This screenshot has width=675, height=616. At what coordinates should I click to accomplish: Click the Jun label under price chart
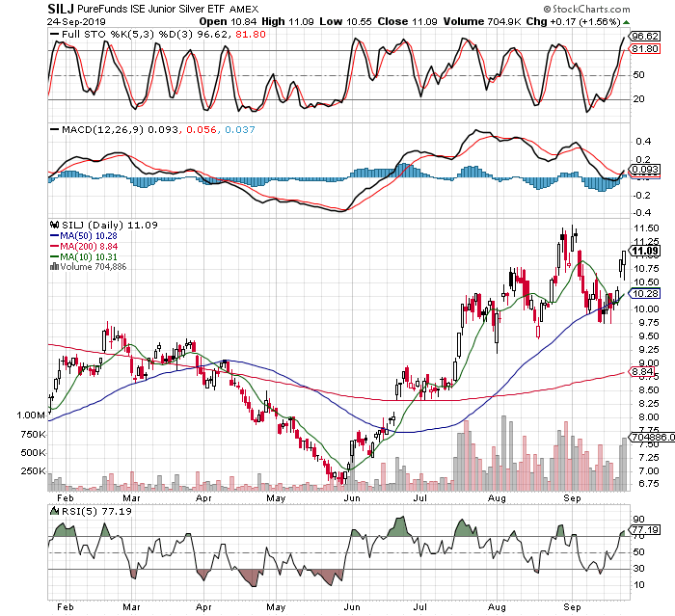tap(352, 498)
